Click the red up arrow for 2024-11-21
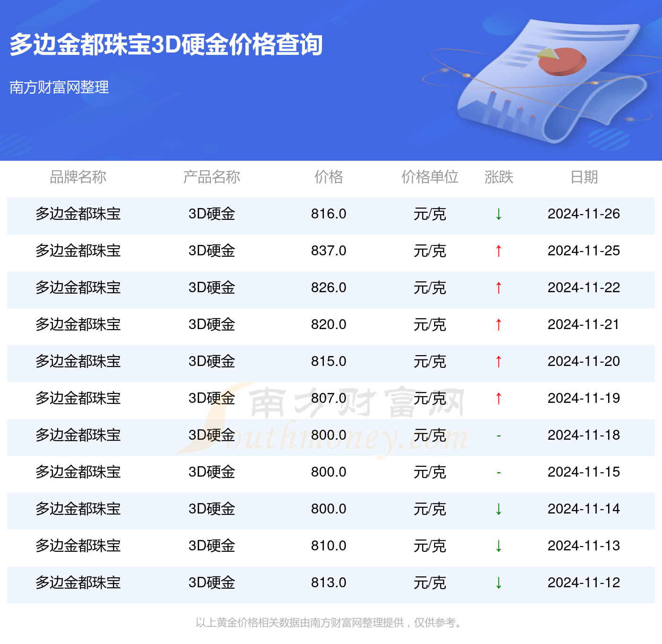This screenshot has width=662, height=644. click(x=498, y=325)
